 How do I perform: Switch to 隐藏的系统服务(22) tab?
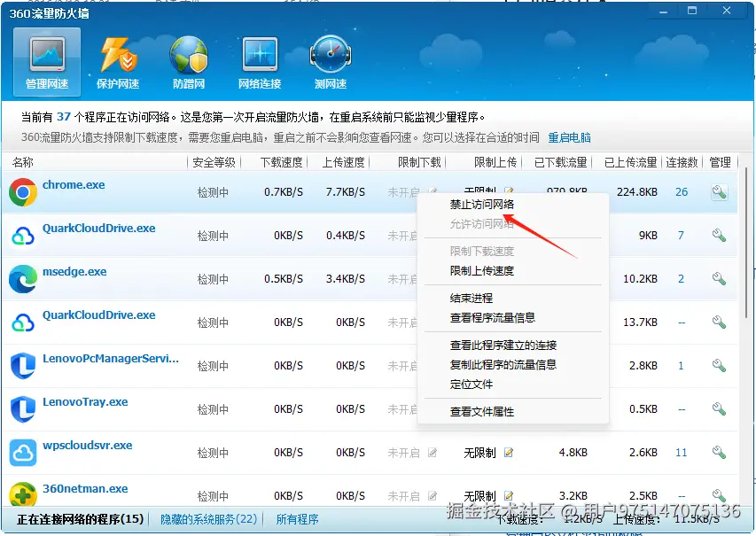(208, 519)
